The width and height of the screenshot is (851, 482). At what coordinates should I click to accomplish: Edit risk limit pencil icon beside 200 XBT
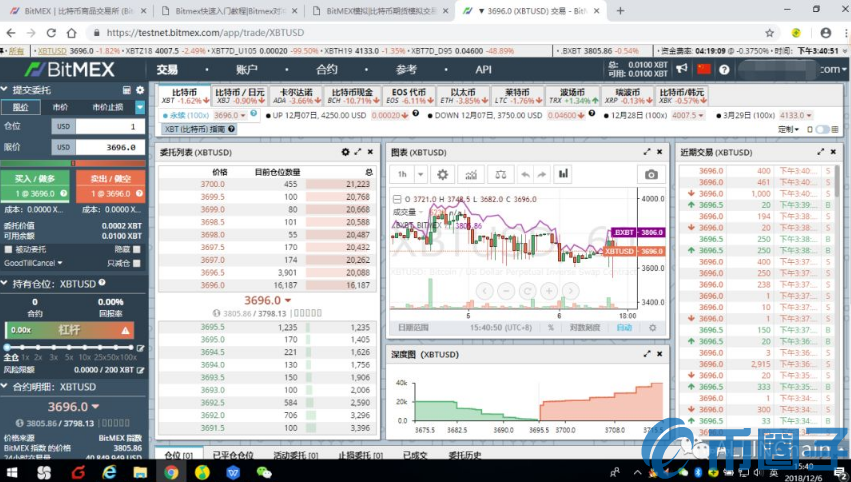141,370
